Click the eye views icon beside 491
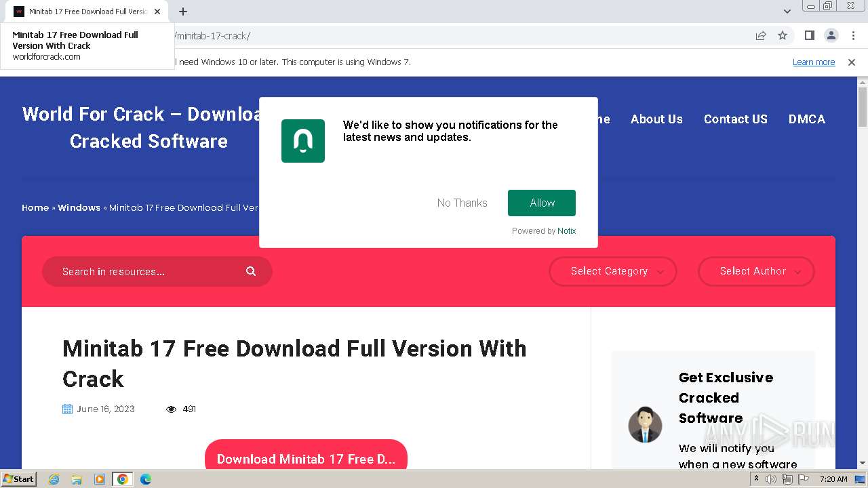The width and height of the screenshot is (868, 488). 171,409
